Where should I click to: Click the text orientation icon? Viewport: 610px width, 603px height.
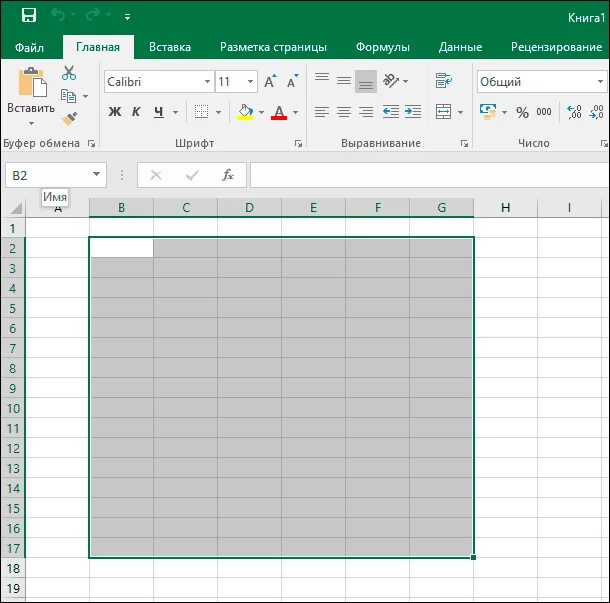391,81
